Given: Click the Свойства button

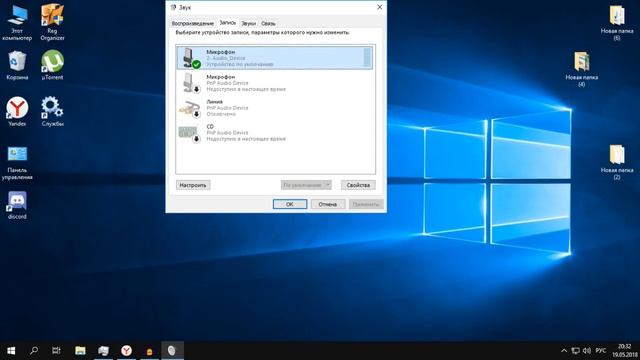Looking at the screenshot, I should point(358,185).
